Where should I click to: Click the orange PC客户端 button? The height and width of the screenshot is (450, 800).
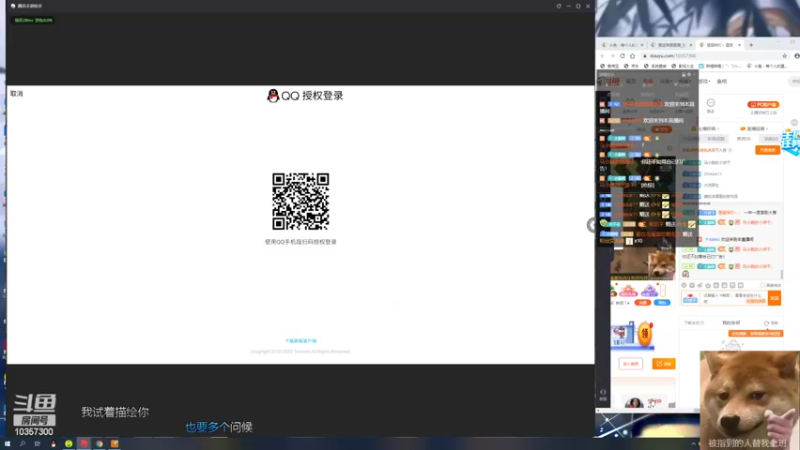[x=763, y=105]
